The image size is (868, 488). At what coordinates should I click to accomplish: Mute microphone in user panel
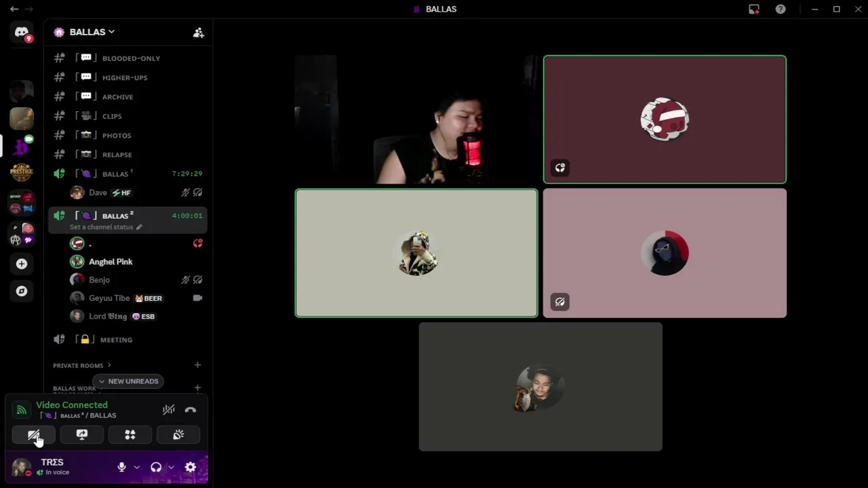pos(121,467)
